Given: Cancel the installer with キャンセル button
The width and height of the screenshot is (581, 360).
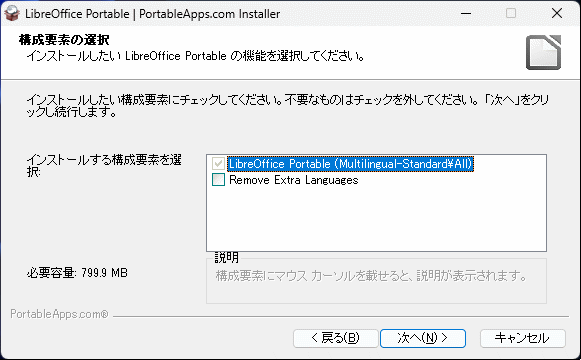Looking at the screenshot, I should (x=522, y=338).
